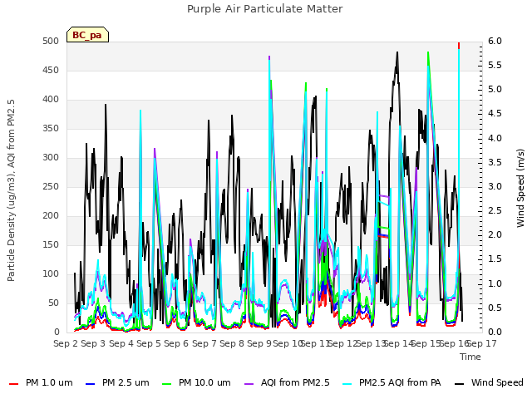Click the cyan PM2.5 AQI from PA swatch

click(x=347, y=384)
